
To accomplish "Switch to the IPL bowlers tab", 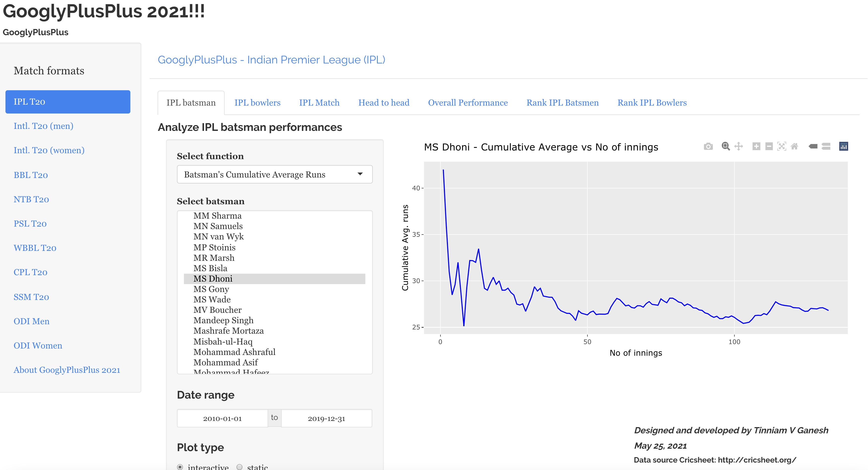I will click(257, 103).
